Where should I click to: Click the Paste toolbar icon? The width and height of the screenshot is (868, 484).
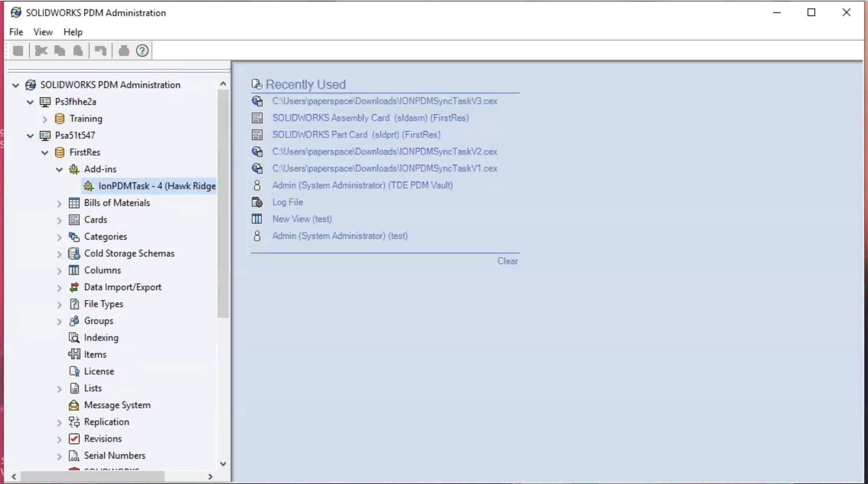coord(78,51)
